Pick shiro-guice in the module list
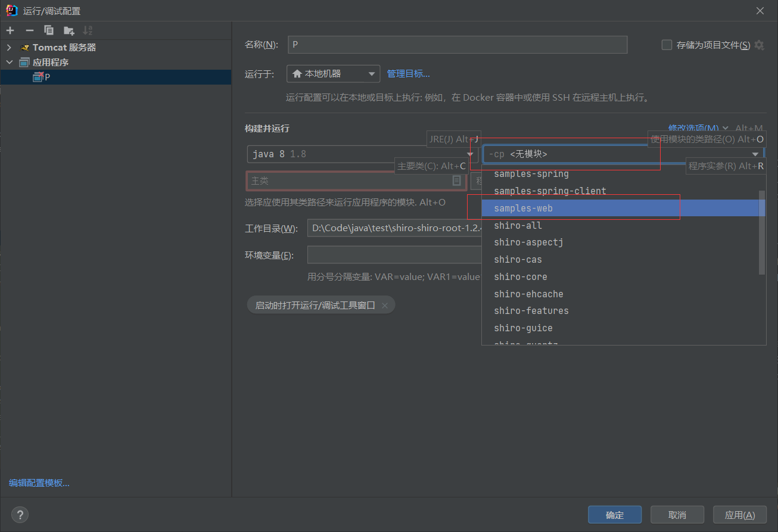This screenshot has height=532, width=778. click(x=620, y=328)
